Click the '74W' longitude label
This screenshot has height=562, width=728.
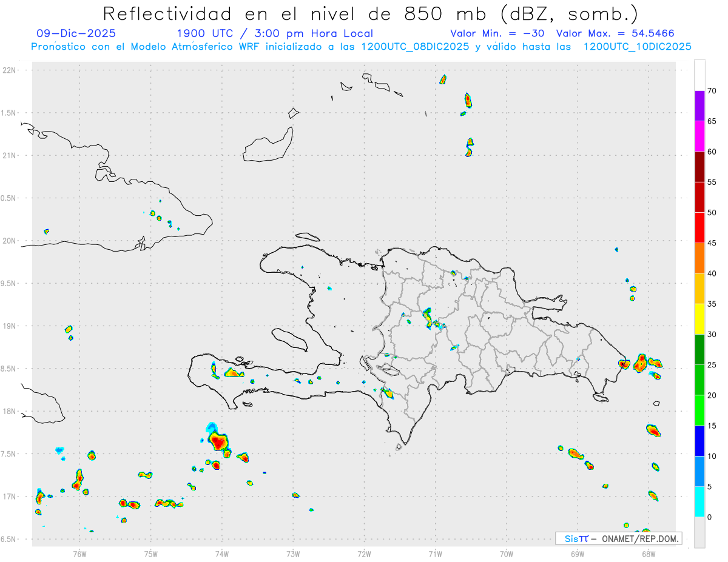coord(222,554)
